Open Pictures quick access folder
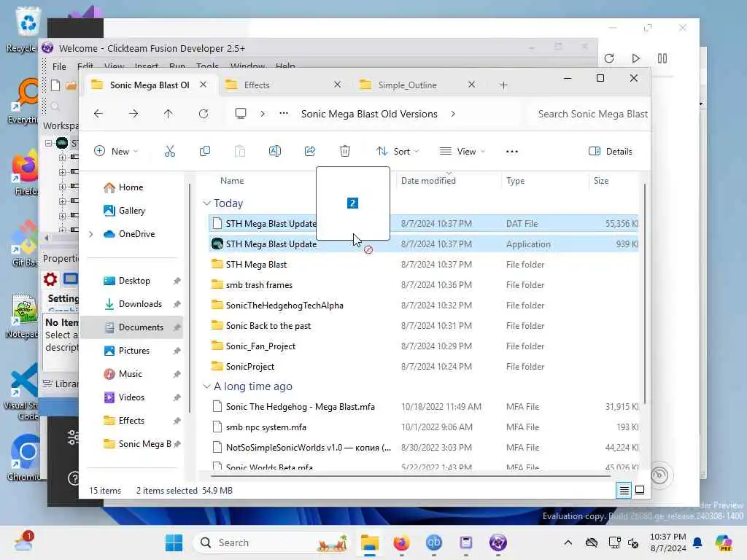Image resolution: width=747 pixels, height=560 pixels. [134, 351]
